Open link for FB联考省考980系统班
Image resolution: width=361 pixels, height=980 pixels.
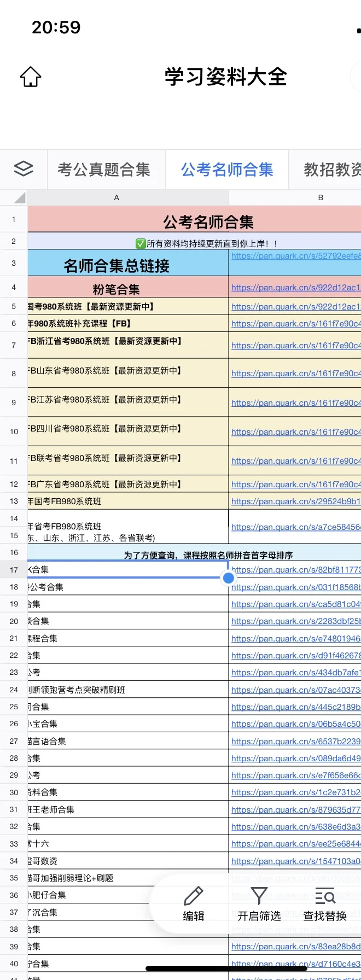[x=296, y=461]
